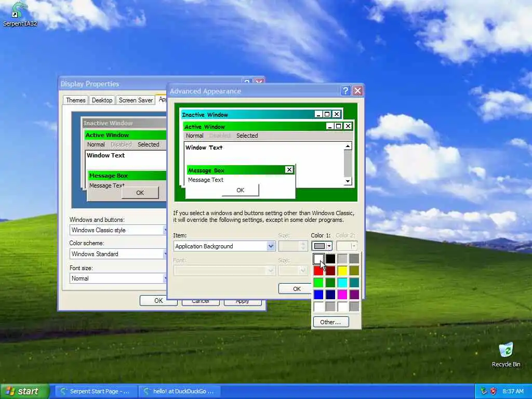Viewport: 532px width, 399px height.
Task: Click OK button inside Advanced preview message box
Action: click(x=240, y=190)
